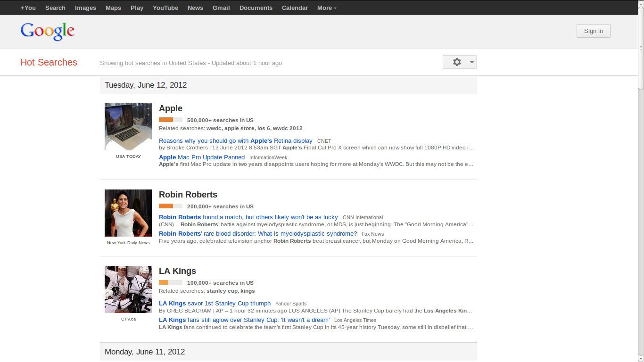Image resolution: width=644 pixels, height=362 pixels.
Task: Click related search 'stanley cup'
Action: pos(222,291)
